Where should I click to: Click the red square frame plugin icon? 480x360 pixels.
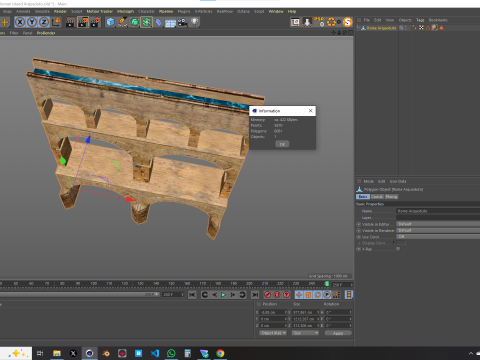(x=295, y=22)
